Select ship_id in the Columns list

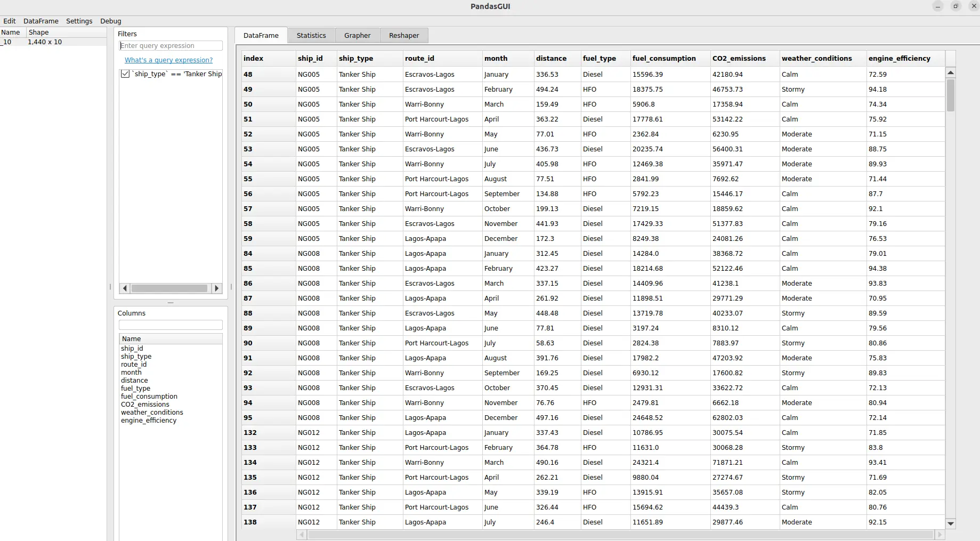[x=132, y=349]
